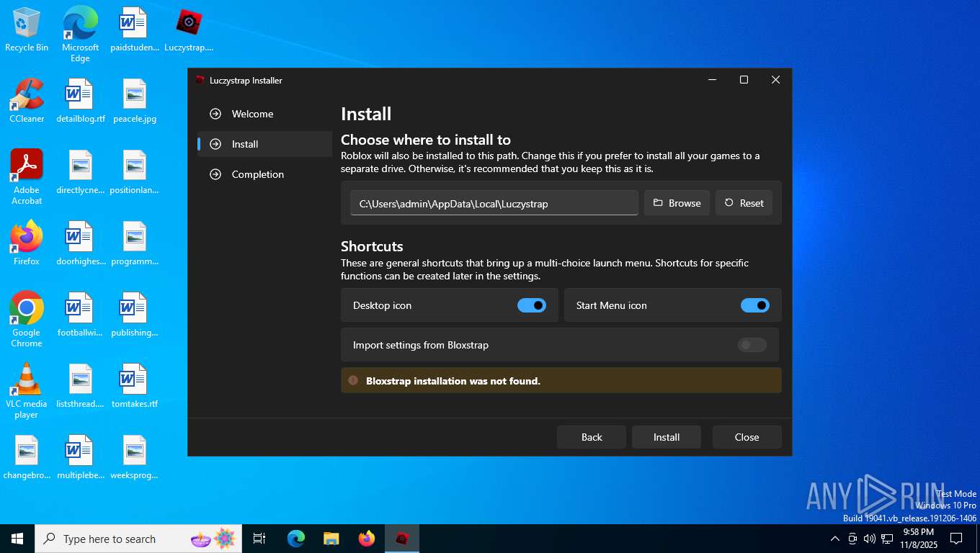
Task: Select the Luczystrap executable on desktop
Action: tap(189, 30)
